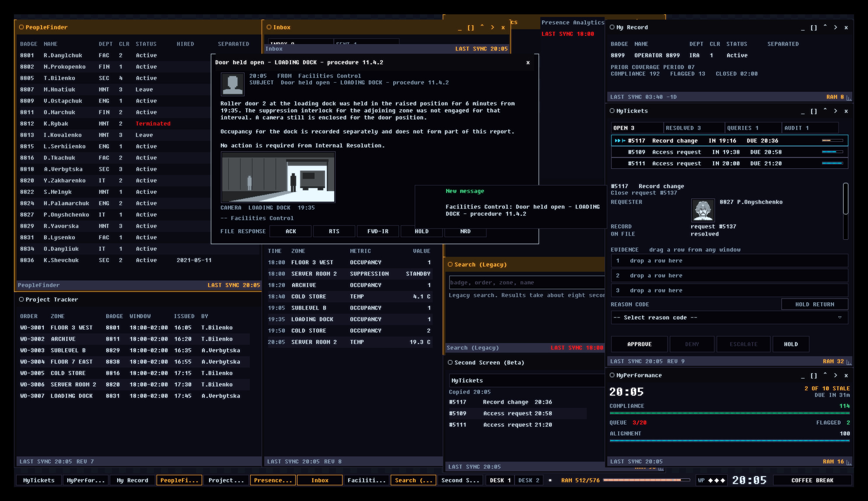Image resolution: width=868 pixels, height=501 pixels.
Task: Click the RAM 16 graph icon in MyPerformance
Action: (x=849, y=462)
